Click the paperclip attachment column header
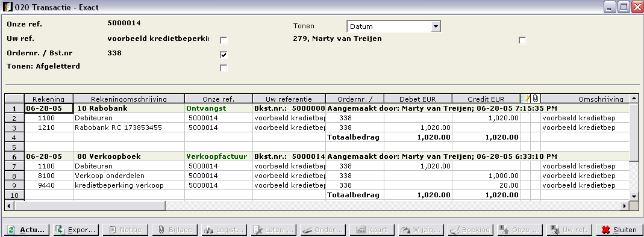This screenshot has width=644, height=237. click(x=536, y=99)
